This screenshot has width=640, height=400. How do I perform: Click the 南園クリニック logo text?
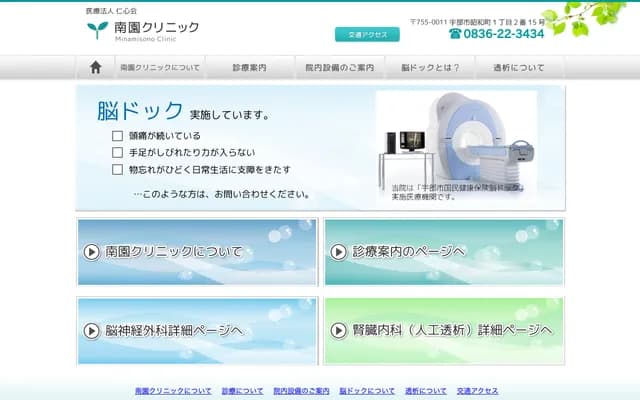(x=157, y=28)
